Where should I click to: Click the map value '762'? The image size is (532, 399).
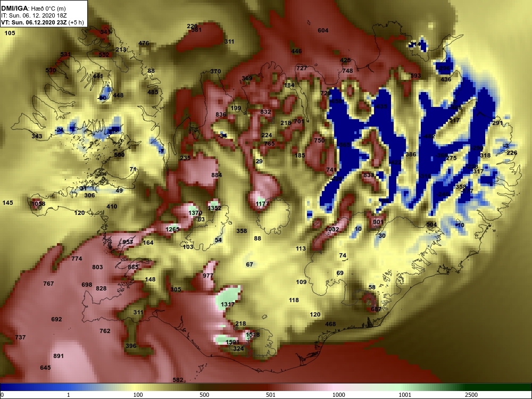105,331
